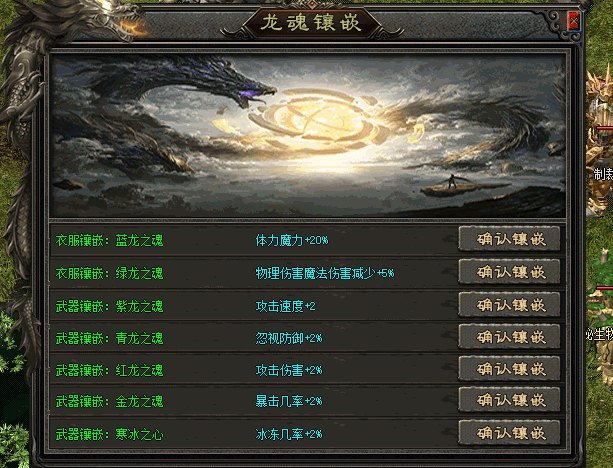Confirm inlay for 红龙之魂
The image size is (613, 468).
tap(509, 368)
